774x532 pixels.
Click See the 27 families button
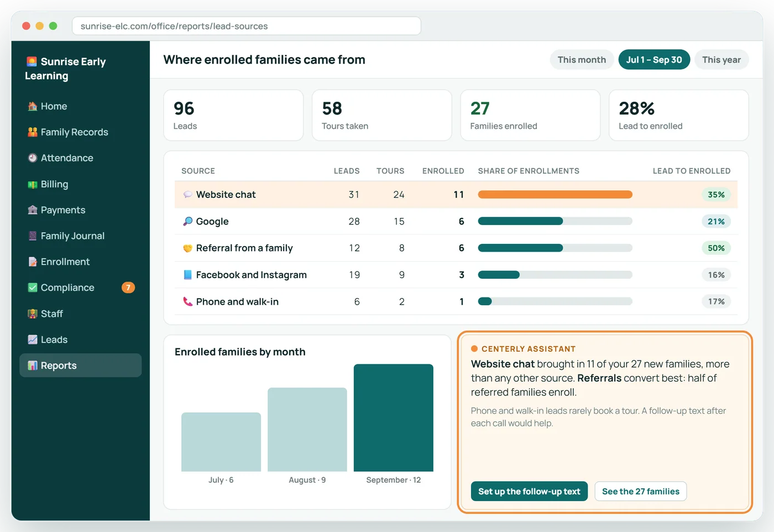coord(641,491)
